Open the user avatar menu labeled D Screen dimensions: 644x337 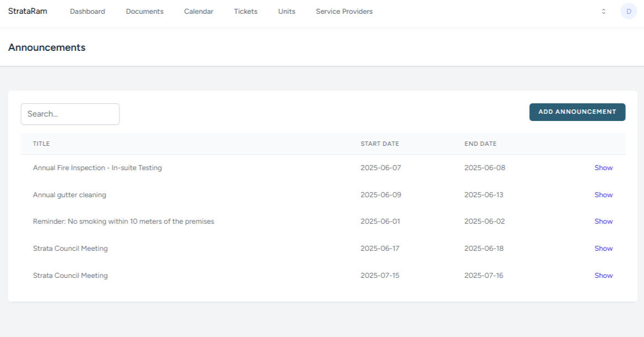pos(628,11)
